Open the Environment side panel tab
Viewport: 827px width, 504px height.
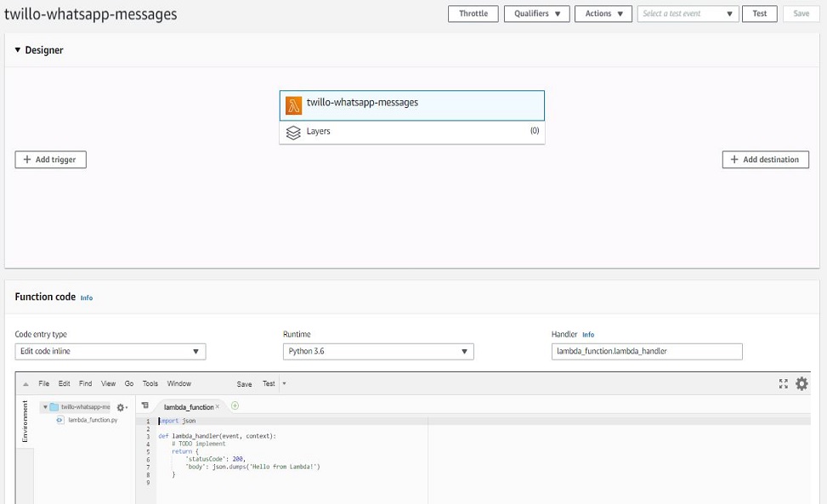25,422
